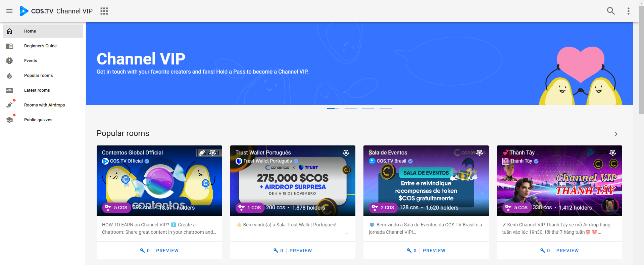Viewport: 644px width, 265px height.
Task: Click the 5 COS pass on Contentos card
Action: tap(116, 208)
